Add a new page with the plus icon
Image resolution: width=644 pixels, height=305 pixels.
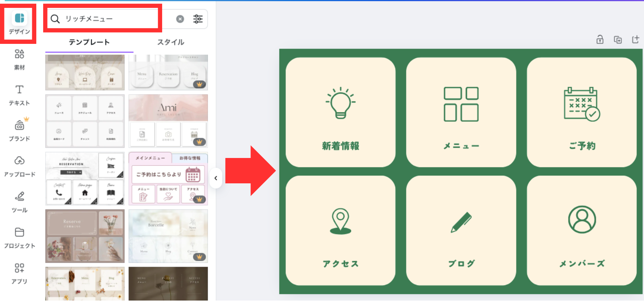pyautogui.click(x=635, y=39)
